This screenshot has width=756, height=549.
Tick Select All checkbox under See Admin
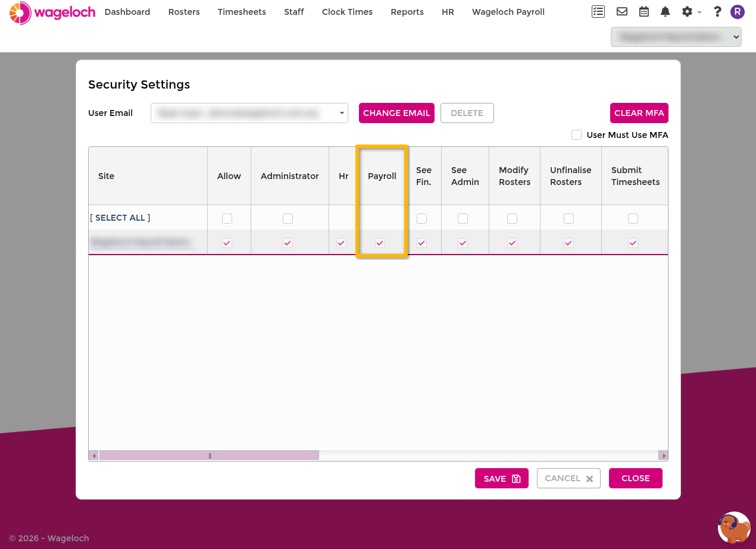point(463,218)
